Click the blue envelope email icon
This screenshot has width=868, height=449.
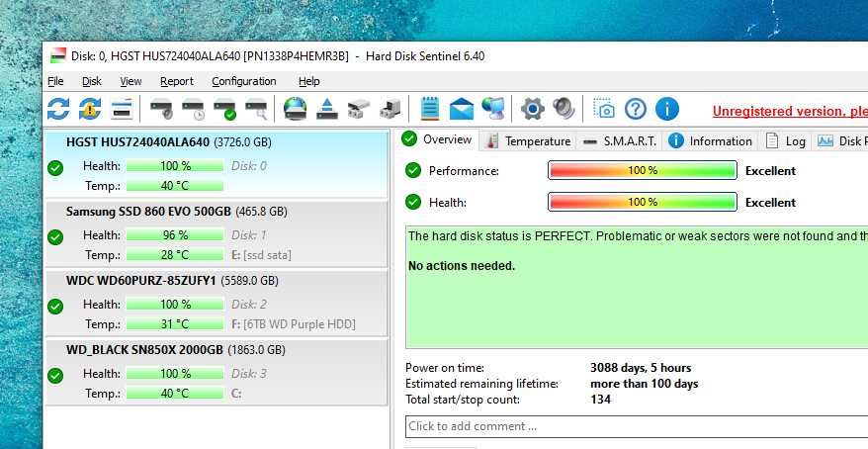click(461, 109)
